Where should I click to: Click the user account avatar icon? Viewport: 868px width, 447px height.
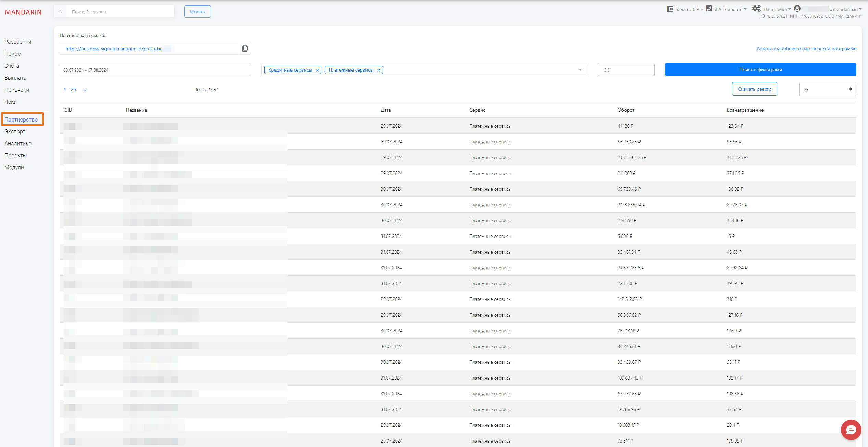(797, 9)
